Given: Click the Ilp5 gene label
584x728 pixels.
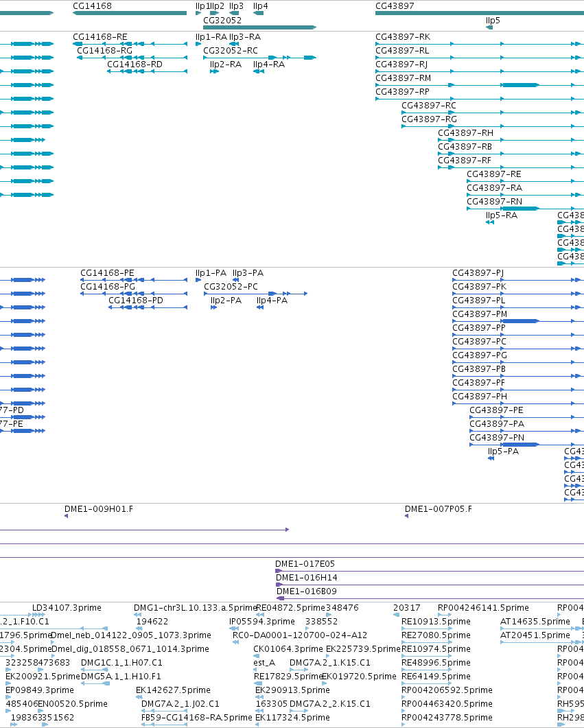Looking at the screenshot, I should (493, 21).
